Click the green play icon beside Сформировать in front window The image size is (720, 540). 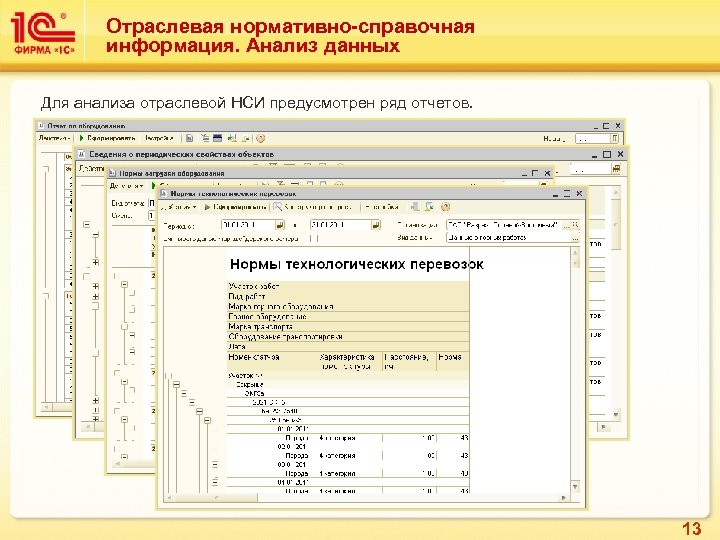[208, 207]
